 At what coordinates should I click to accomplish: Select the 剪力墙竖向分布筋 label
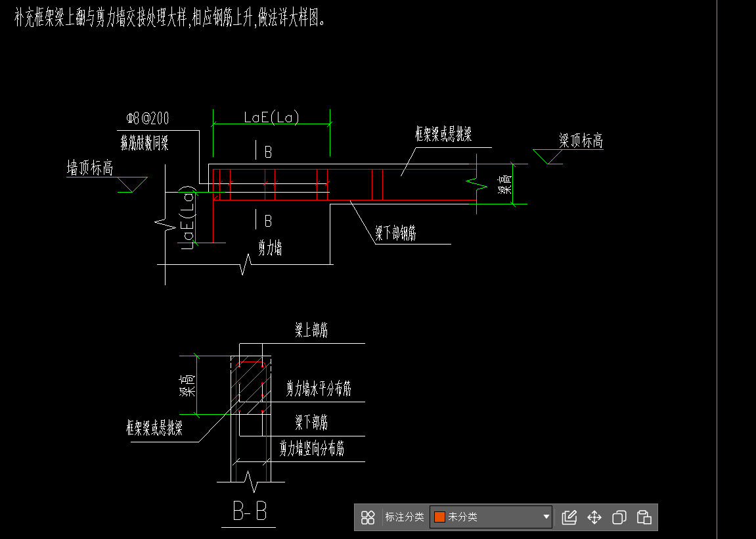(312, 449)
